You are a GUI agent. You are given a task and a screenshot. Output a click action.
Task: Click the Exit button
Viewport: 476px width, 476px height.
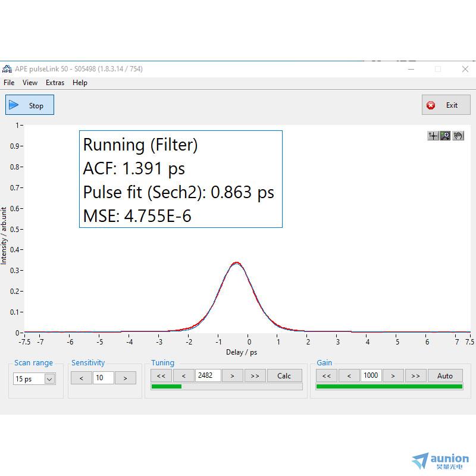(x=446, y=105)
